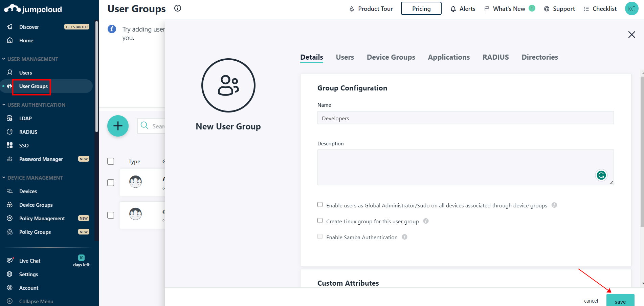Check the second group row checkbox
The height and width of the screenshot is (306, 644).
click(111, 215)
